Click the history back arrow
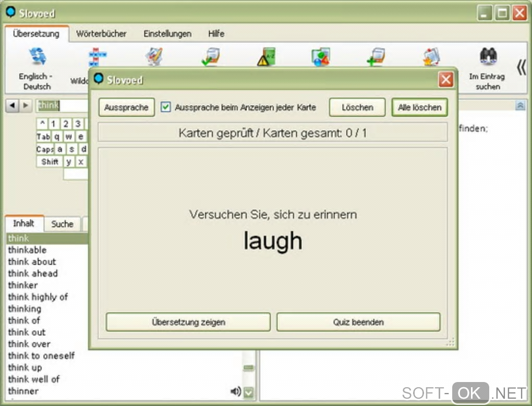The height and width of the screenshot is (406, 532). pos(12,105)
